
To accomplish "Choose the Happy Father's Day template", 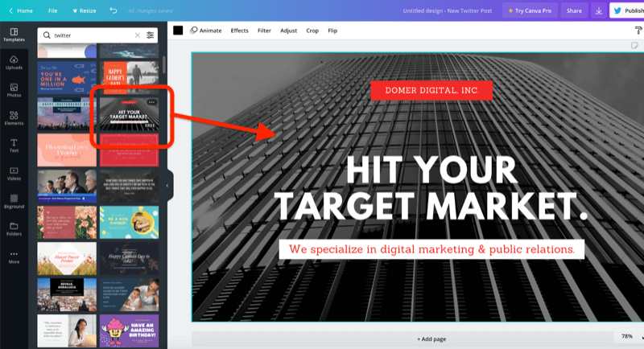I will 129,78.
